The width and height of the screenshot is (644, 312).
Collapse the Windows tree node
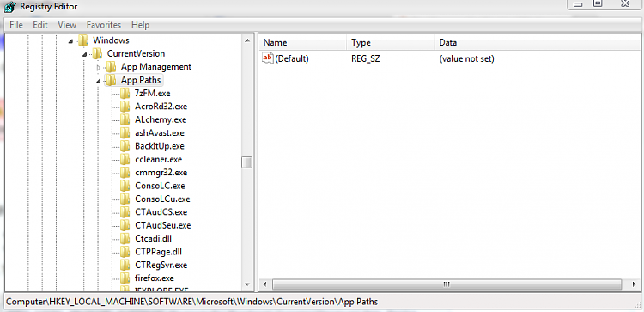[70, 40]
